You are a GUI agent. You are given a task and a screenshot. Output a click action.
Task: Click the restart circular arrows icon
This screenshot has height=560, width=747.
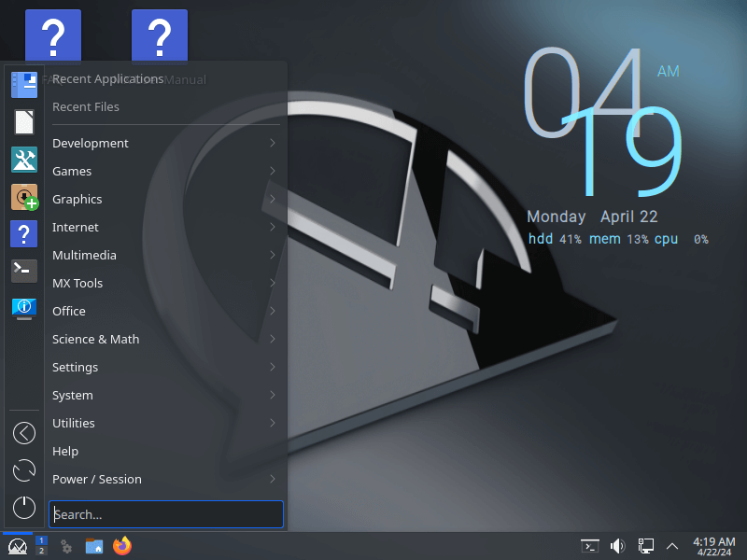pos(24,470)
